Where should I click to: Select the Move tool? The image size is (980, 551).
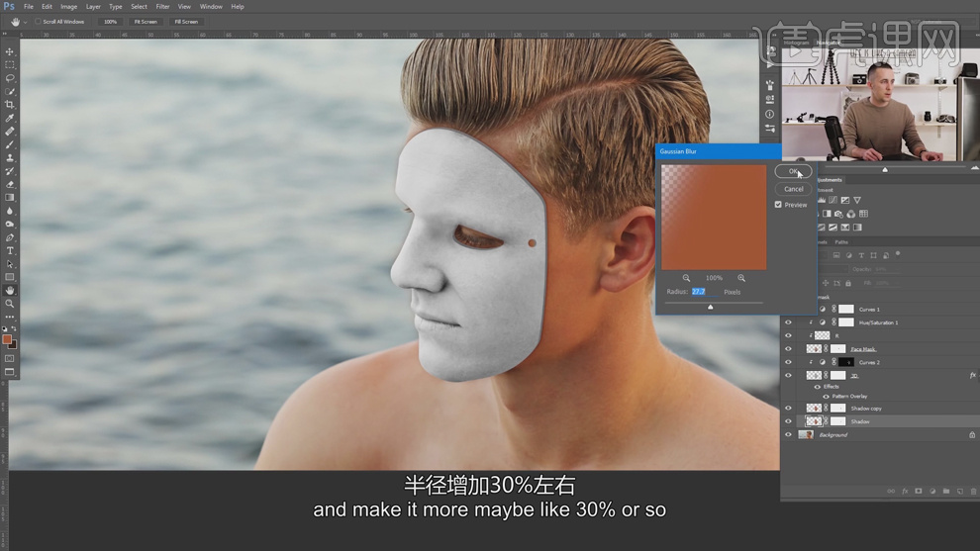point(9,51)
